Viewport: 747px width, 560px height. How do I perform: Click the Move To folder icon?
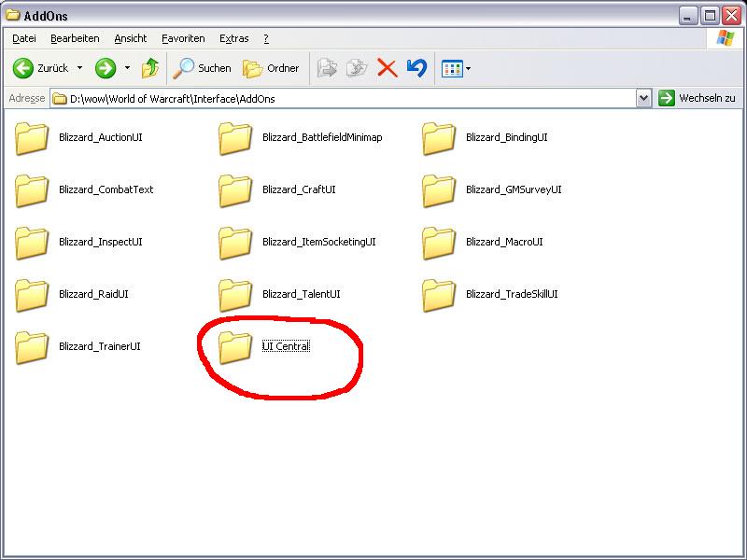(328, 68)
